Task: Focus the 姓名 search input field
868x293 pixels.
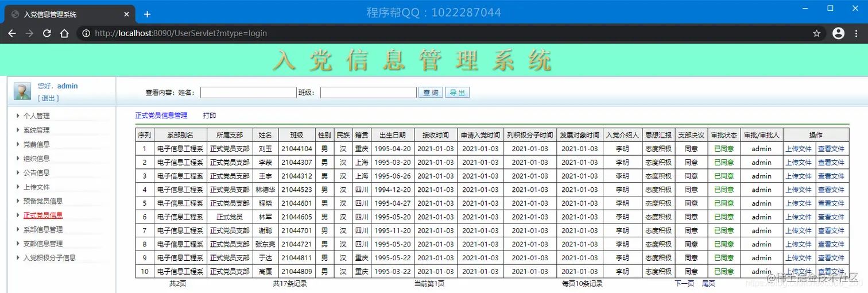Action: pos(249,92)
